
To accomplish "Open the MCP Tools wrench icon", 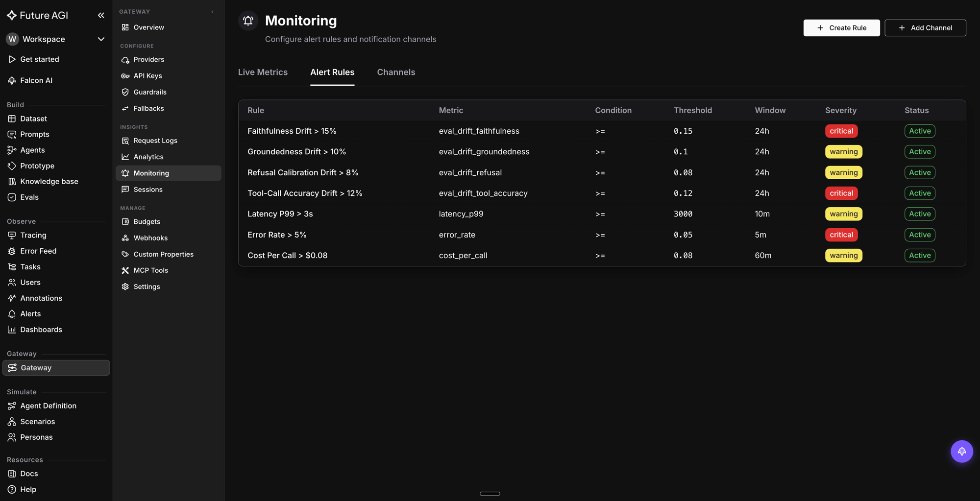I will click(x=125, y=270).
